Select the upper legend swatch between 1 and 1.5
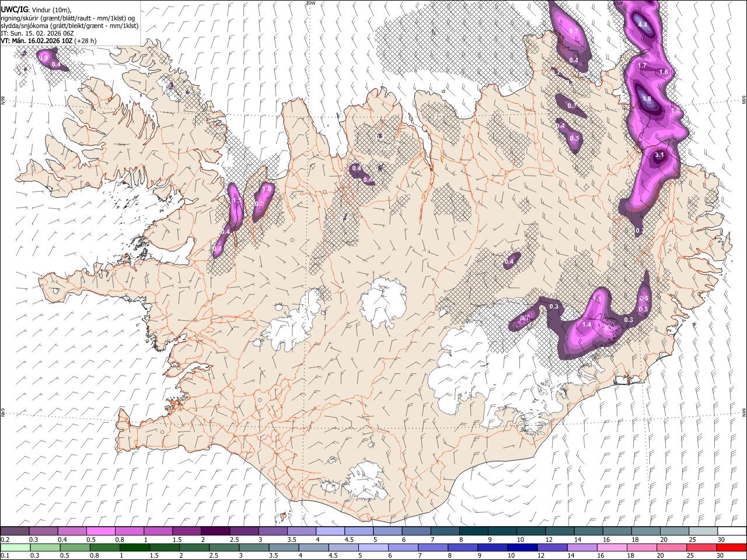The height and width of the screenshot is (560, 747). 158,531
